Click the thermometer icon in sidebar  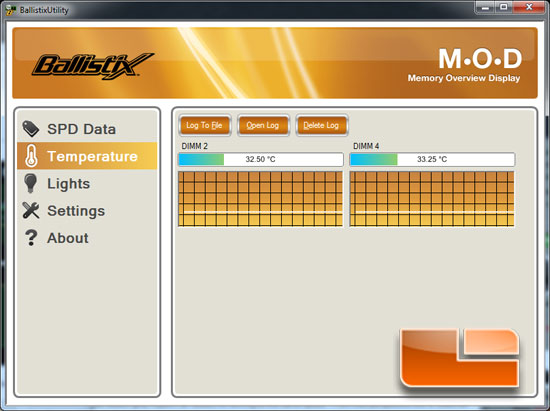(31, 156)
